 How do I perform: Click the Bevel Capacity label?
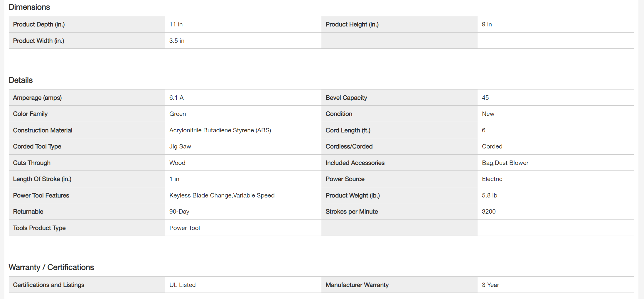346,98
